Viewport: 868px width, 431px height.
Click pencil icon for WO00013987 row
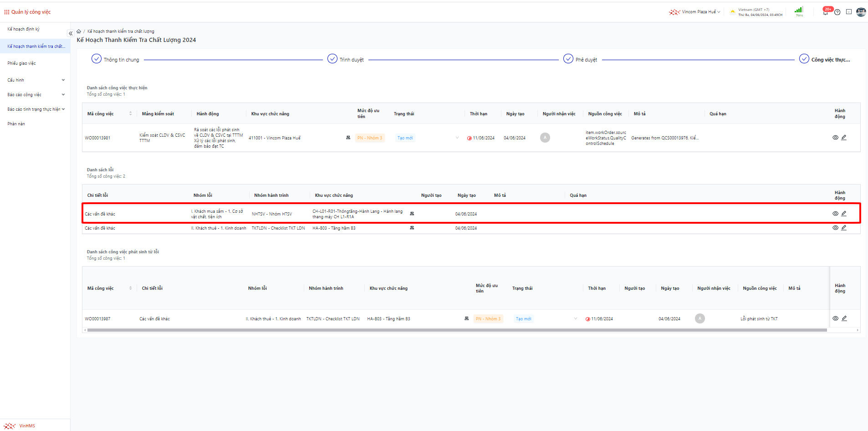(x=844, y=318)
